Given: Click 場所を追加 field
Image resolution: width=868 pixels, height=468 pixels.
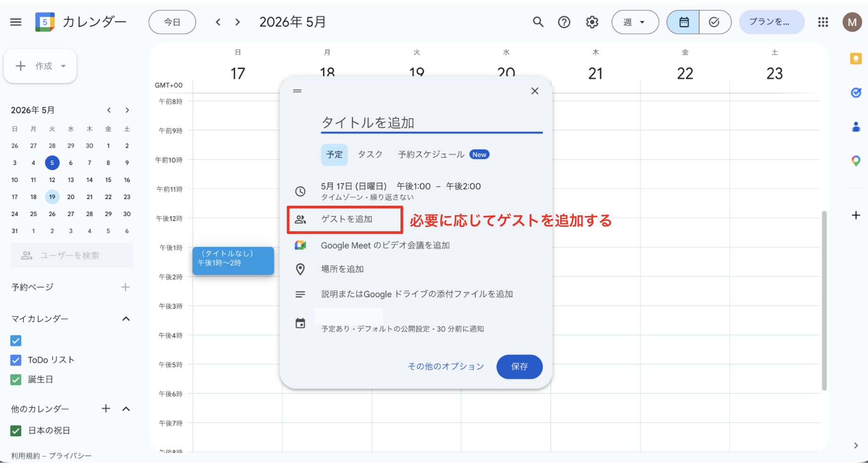Looking at the screenshot, I should (x=342, y=269).
